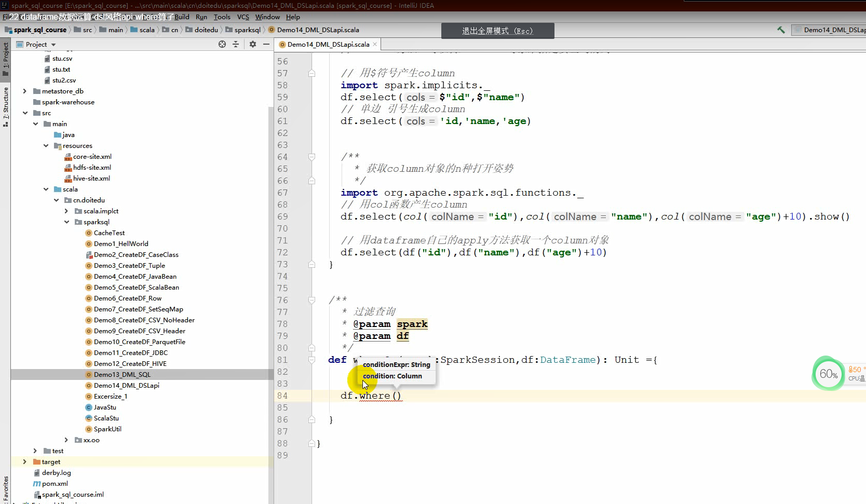This screenshot has width=866, height=504.
Task: Click the Build project hammer icon
Action: click(781, 30)
